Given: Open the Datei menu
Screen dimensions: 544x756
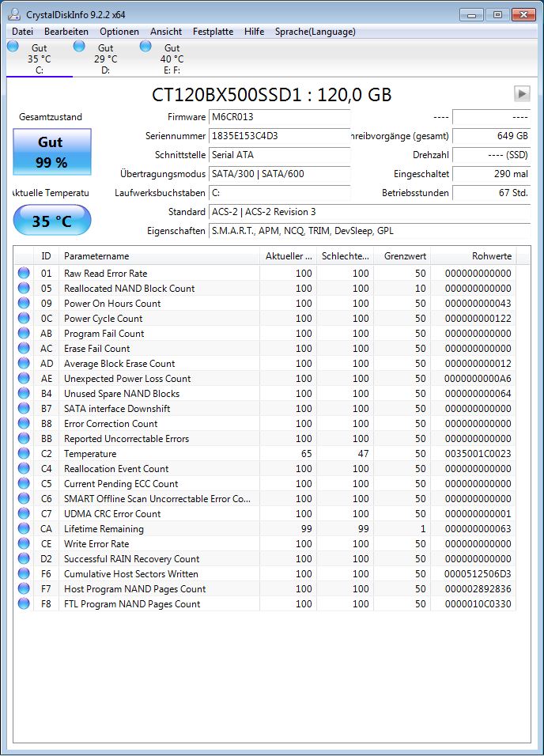Looking at the screenshot, I should click(23, 32).
